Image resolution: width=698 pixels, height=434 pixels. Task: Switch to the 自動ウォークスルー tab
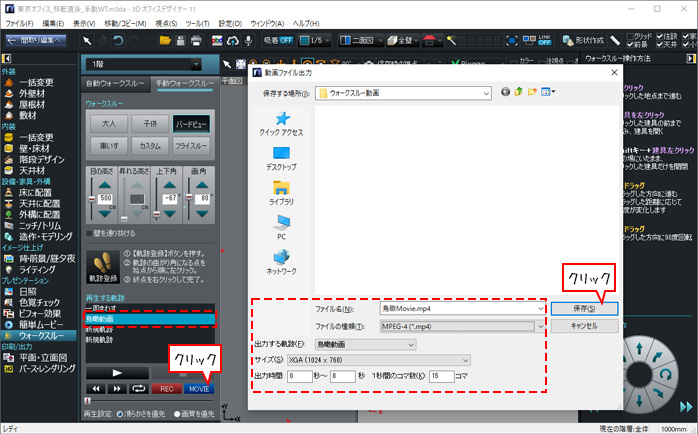point(115,84)
